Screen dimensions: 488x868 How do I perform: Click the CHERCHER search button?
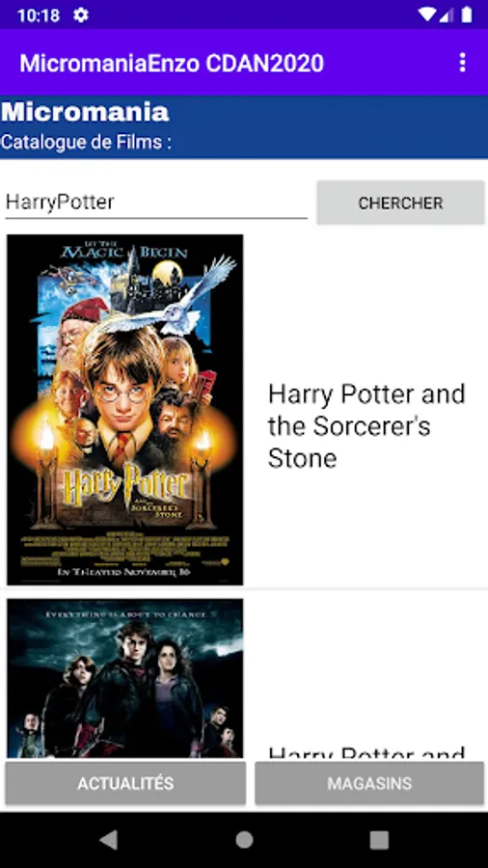(400, 203)
